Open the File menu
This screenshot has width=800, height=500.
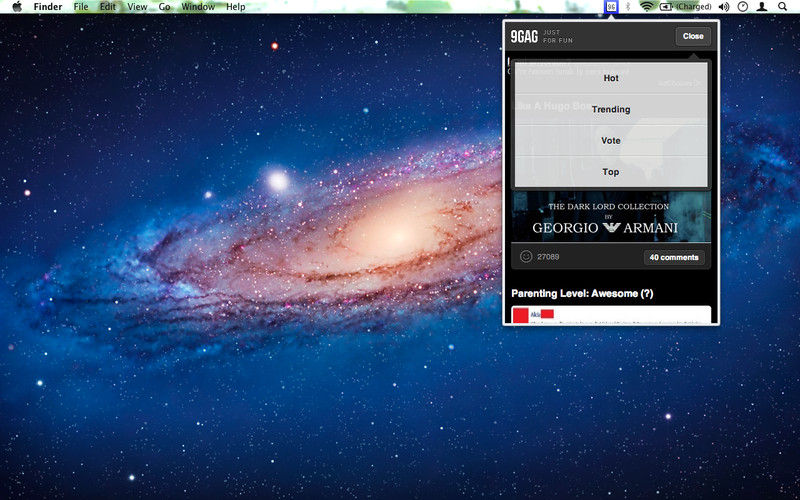click(81, 7)
